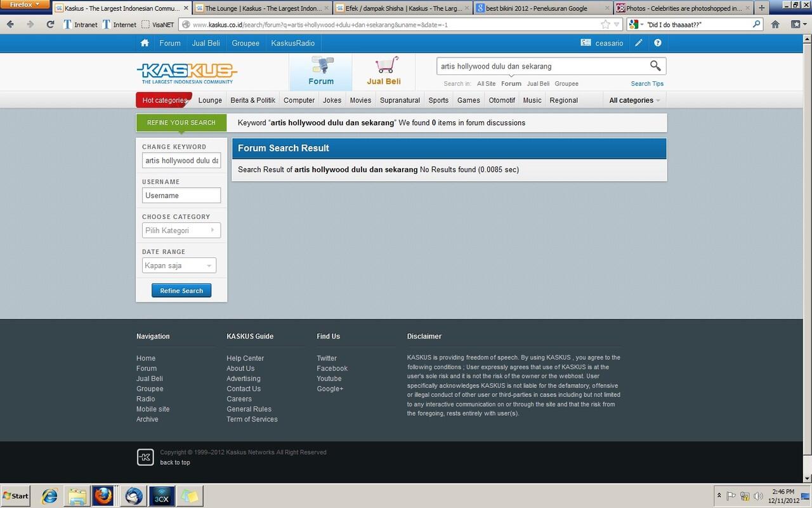Click the Refine Search button
The height and width of the screenshot is (508, 812).
point(181,291)
